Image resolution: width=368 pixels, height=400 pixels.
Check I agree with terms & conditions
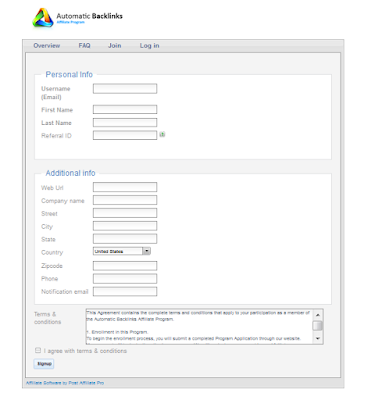coord(38,350)
